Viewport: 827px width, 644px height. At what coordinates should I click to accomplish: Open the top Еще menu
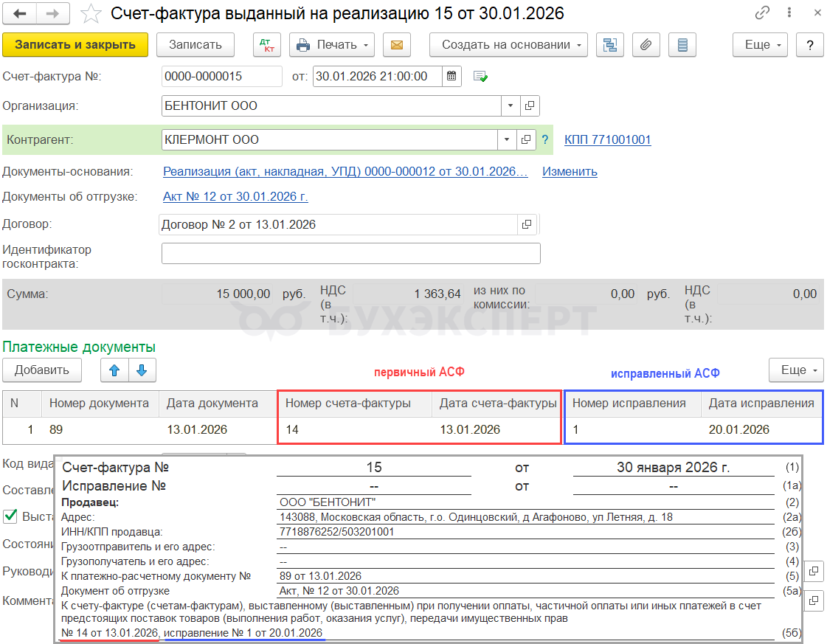pos(760,45)
